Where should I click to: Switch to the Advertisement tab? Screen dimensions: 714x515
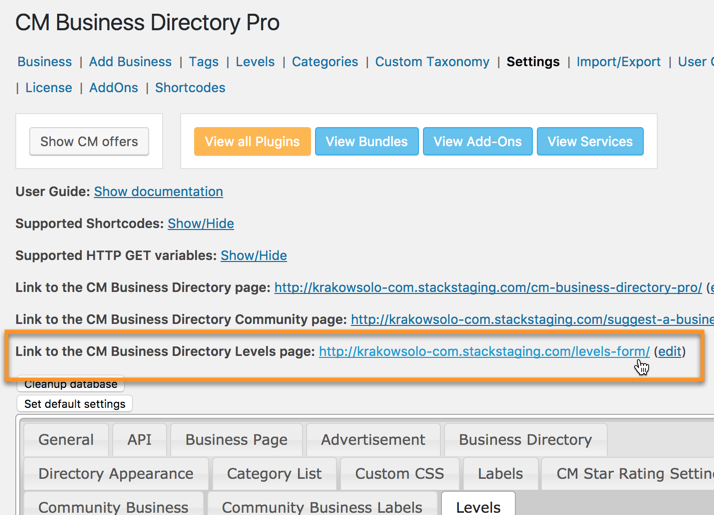pyautogui.click(x=373, y=440)
